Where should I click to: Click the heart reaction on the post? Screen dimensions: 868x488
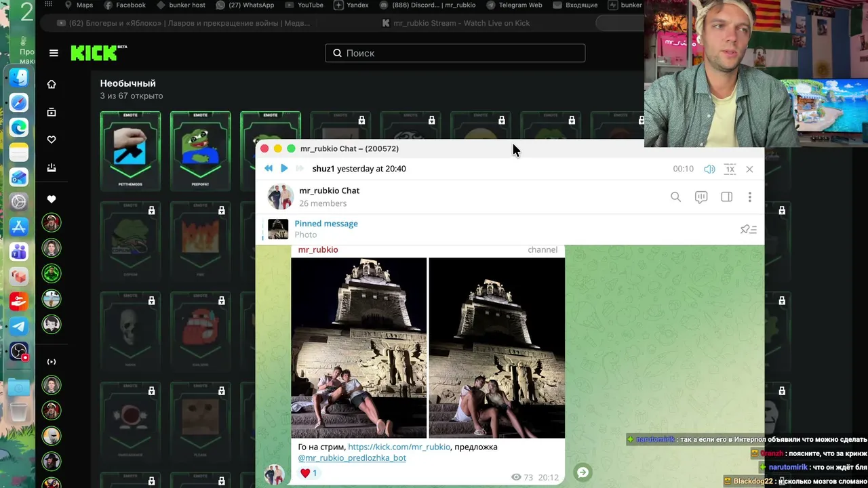pyautogui.click(x=309, y=473)
